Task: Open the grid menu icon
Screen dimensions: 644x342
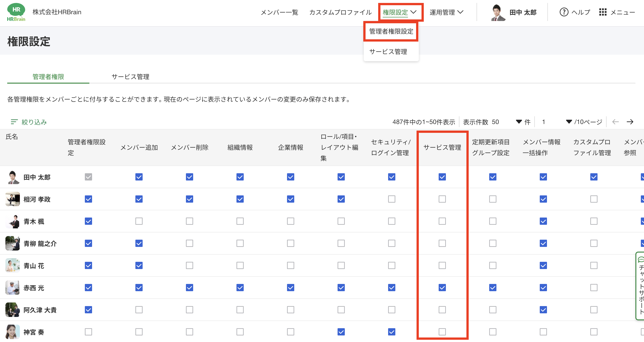Action: [603, 12]
